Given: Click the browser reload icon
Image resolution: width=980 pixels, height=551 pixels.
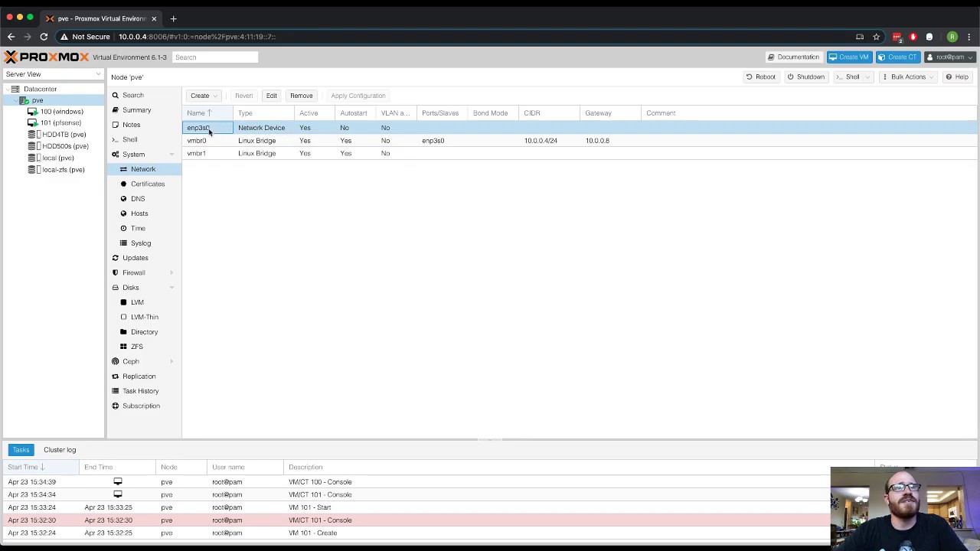Looking at the screenshot, I should [x=44, y=37].
